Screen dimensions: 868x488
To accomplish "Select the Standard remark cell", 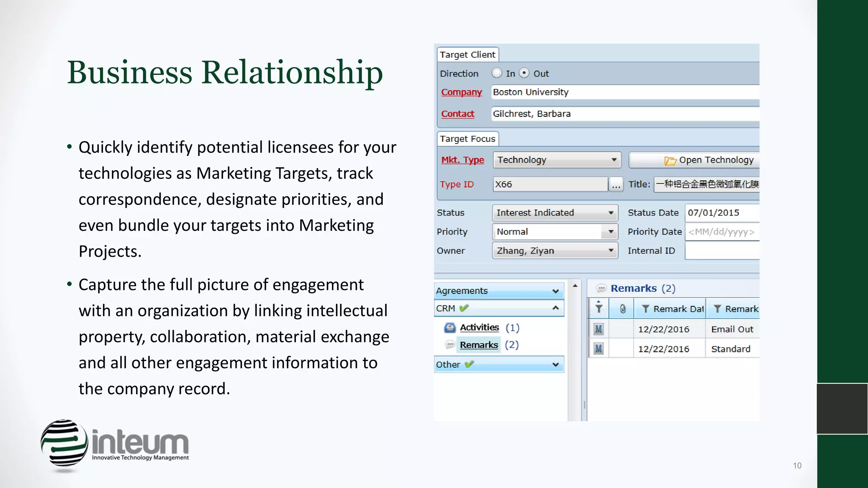I will (732, 349).
